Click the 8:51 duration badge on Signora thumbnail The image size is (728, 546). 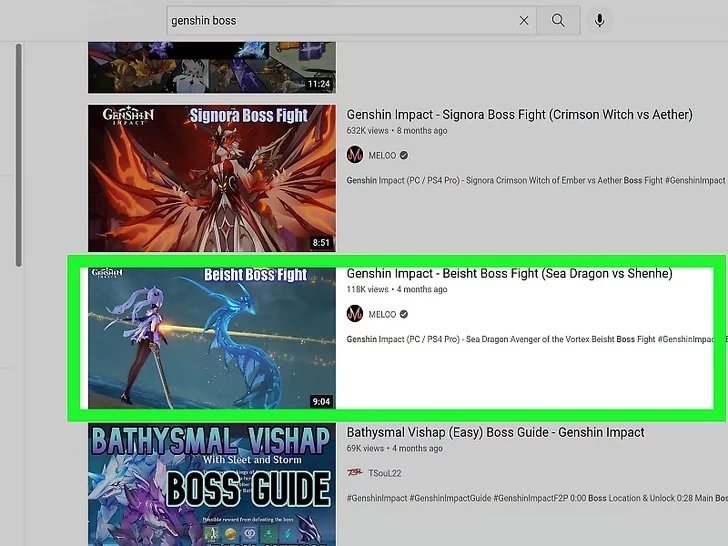pos(321,242)
